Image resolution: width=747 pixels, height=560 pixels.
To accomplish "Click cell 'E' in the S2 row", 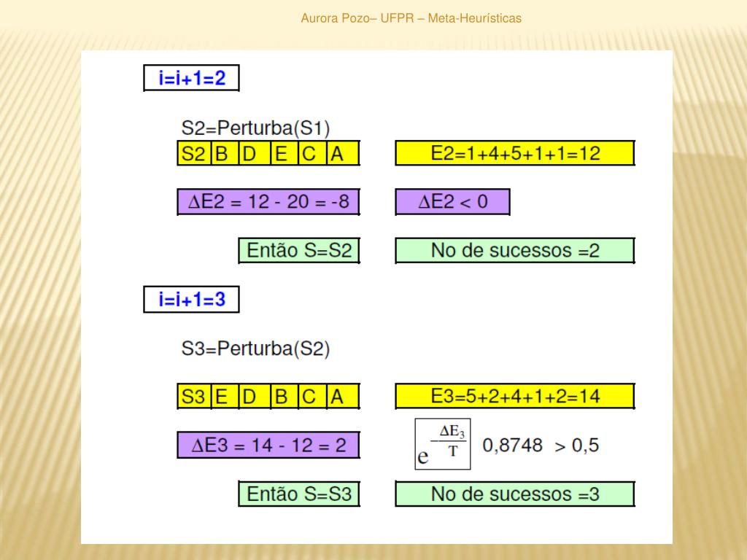I will [x=285, y=153].
